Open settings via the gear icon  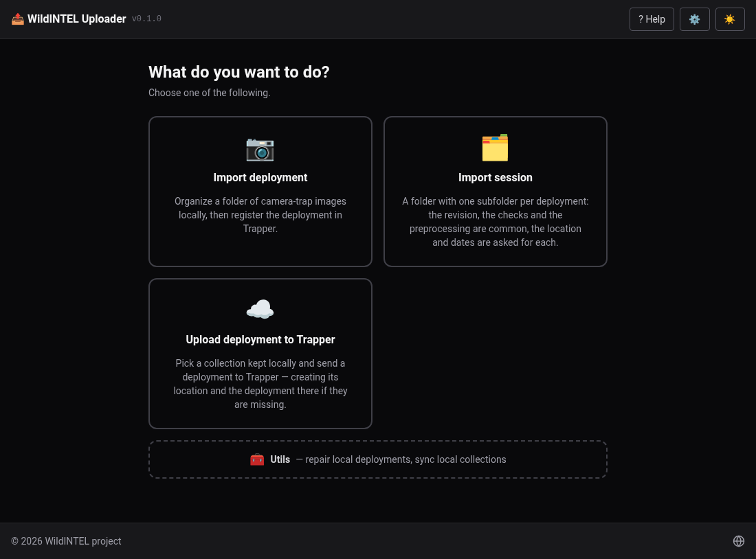(694, 19)
